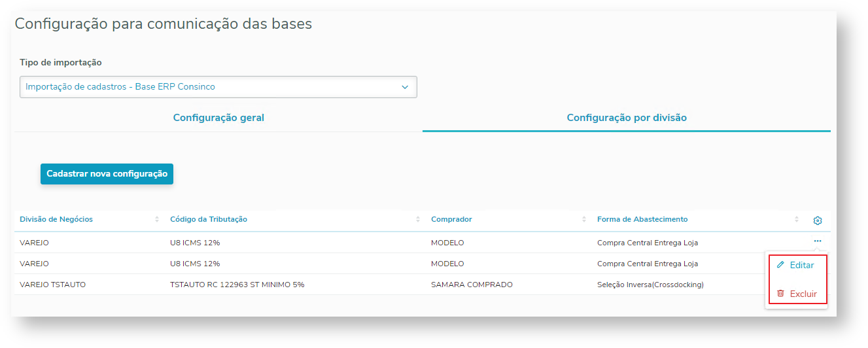Click the trash icon beside Excluir
The width and height of the screenshot is (868, 348).
780,294
